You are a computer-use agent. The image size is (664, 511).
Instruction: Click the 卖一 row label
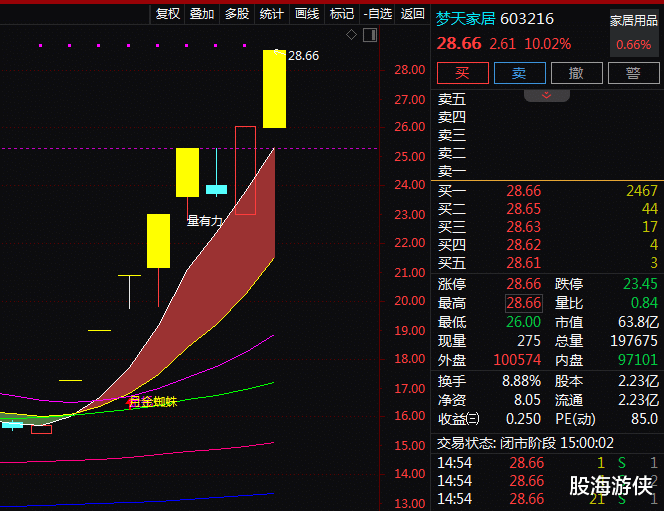pos(452,171)
